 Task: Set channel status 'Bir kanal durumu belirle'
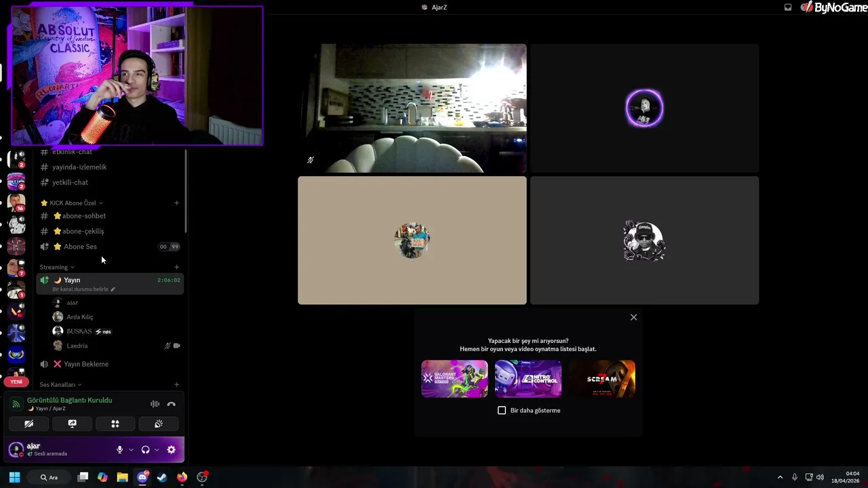click(83, 289)
